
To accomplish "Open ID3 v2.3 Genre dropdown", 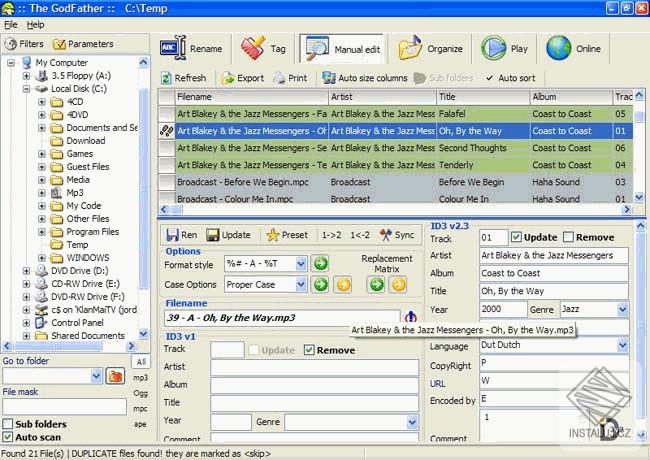I will 622,309.
